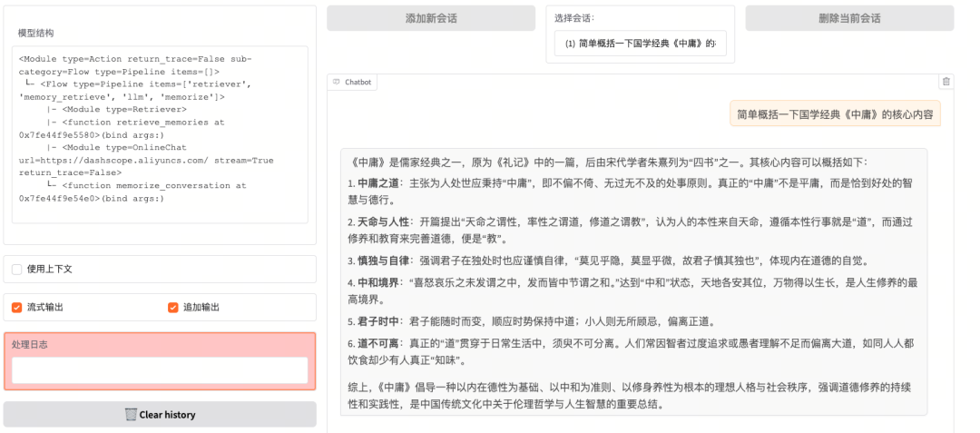Click the text '君子时中' in the reply
This screenshot has width=980, height=433.
378,321
